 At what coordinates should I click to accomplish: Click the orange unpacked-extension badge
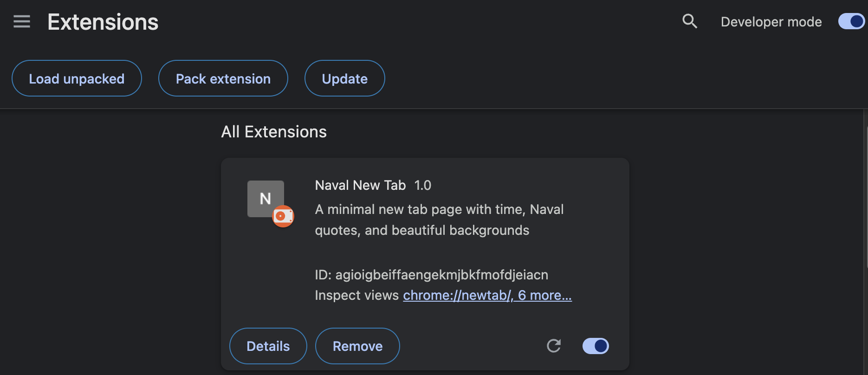coord(283,216)
